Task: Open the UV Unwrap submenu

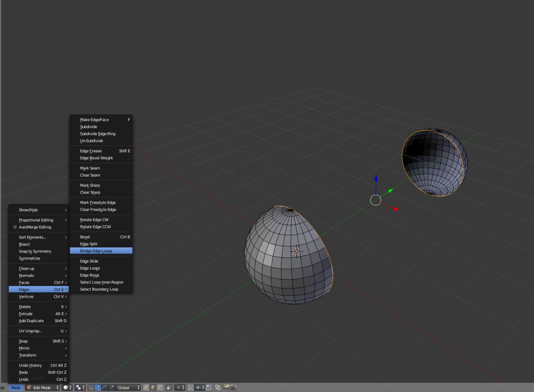Action: (x=39, y=331)
